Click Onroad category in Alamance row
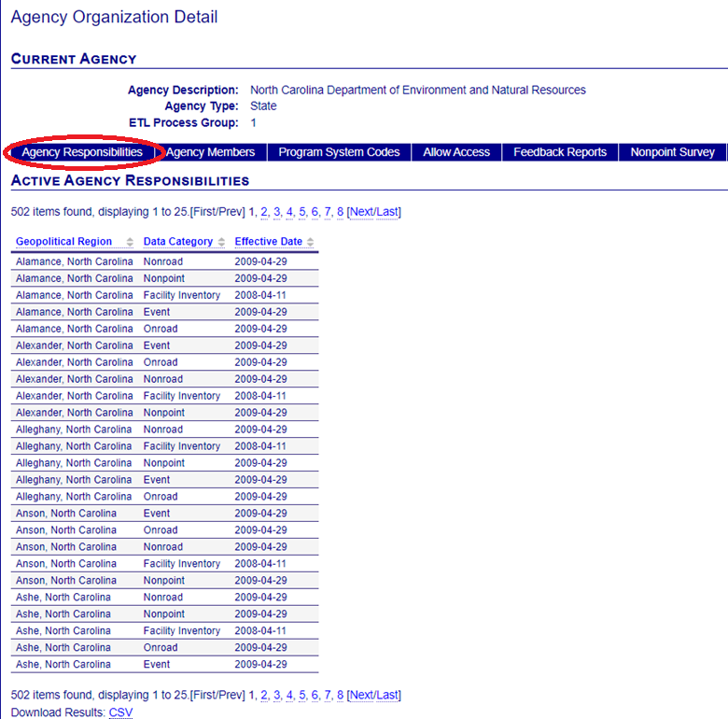 (x=161, y=329)
